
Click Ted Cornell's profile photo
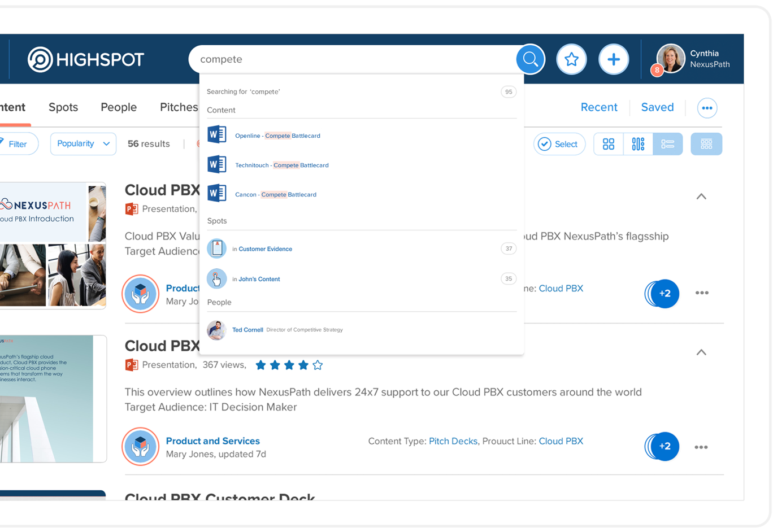click(217, 330)
